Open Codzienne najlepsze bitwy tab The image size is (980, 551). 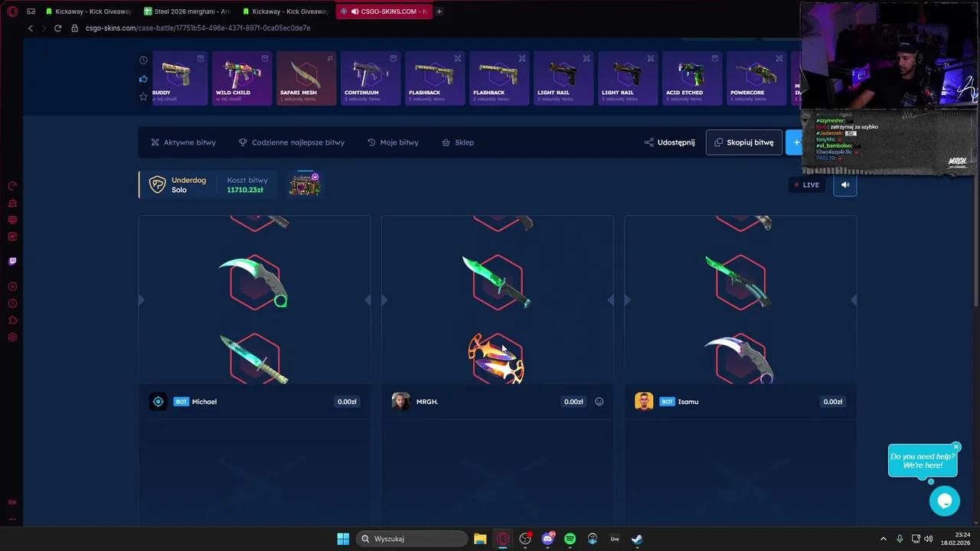pyautogui.click(x=292, y=142)
